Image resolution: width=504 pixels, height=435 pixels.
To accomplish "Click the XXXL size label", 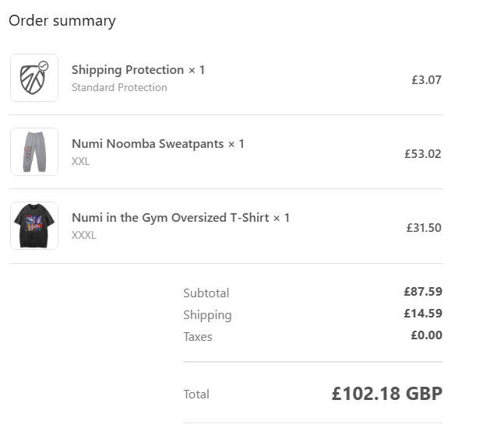I will (x=84, y=235).
